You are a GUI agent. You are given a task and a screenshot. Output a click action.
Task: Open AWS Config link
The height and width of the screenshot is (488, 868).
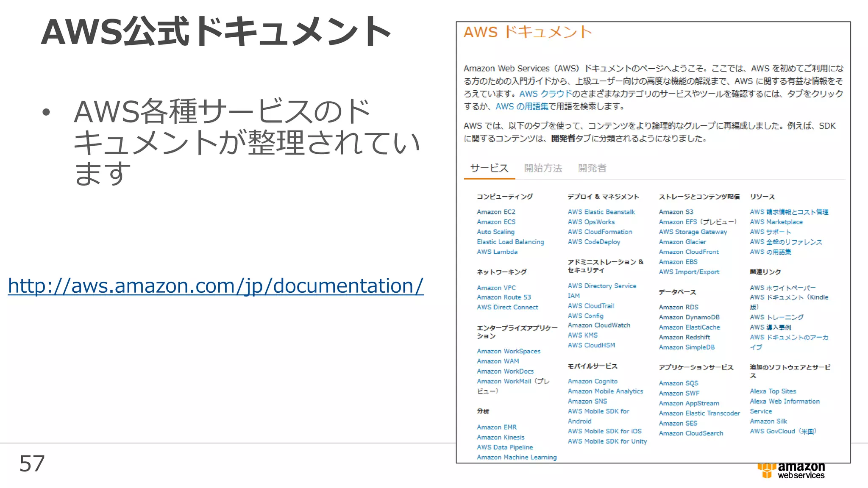tap(585, 316)
